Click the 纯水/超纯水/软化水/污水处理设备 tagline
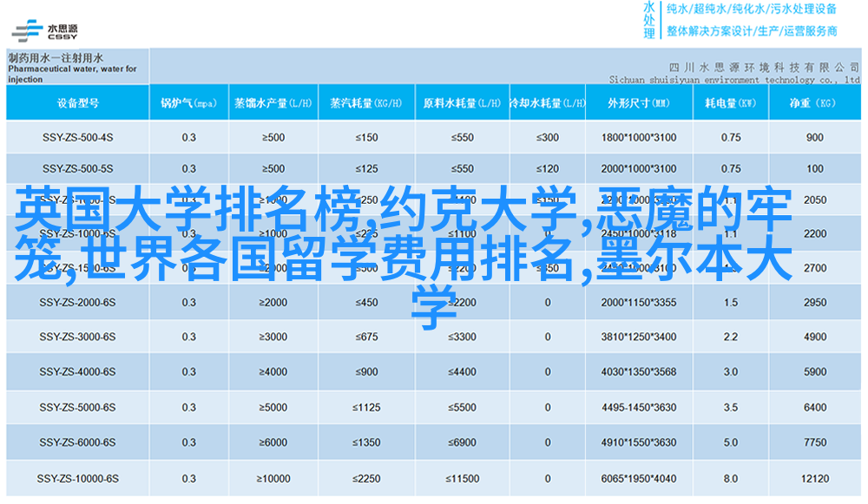 (751, 9)
